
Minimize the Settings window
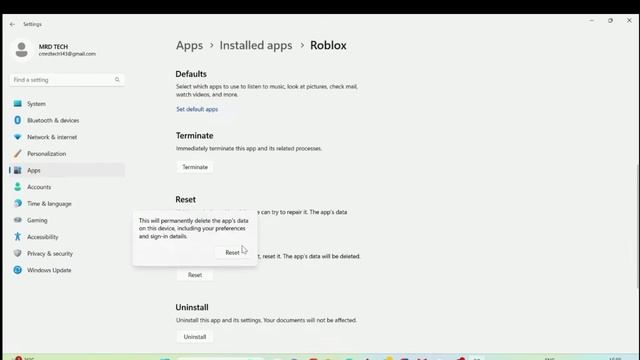[x=591, y=21]
